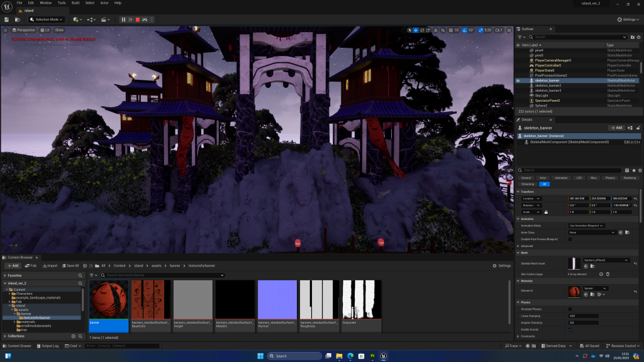Toggle visibility of the skeleton_banner actor

click(x=518, y=80)
